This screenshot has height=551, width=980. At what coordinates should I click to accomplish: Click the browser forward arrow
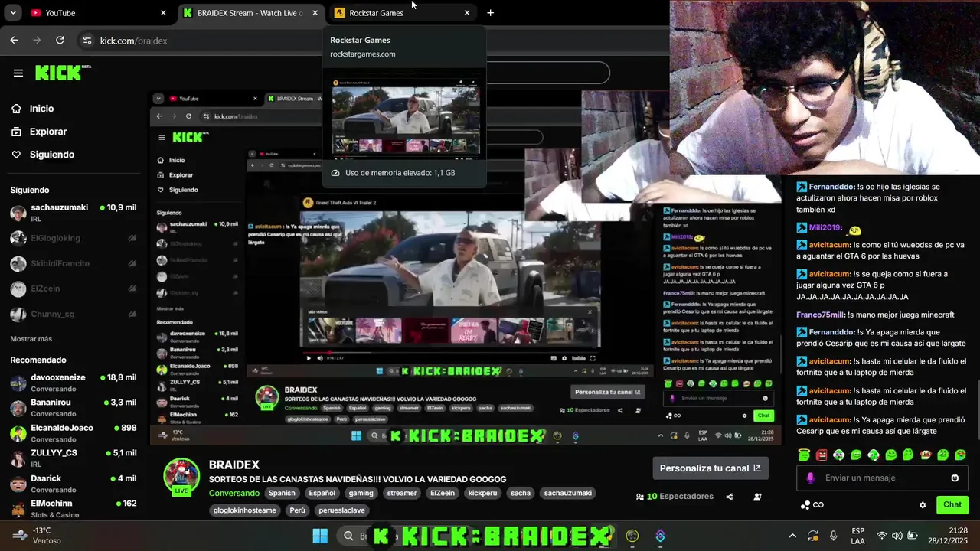click(x=37, y=41)
